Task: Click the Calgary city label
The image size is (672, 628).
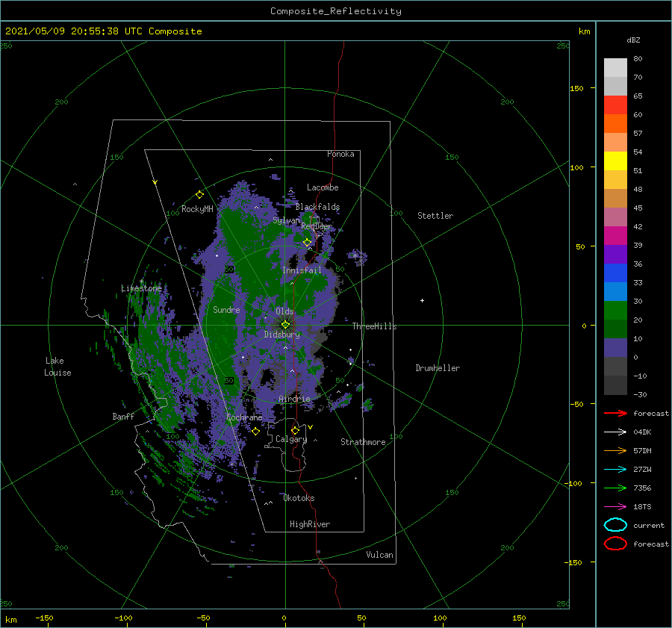Action: [291, 439]
